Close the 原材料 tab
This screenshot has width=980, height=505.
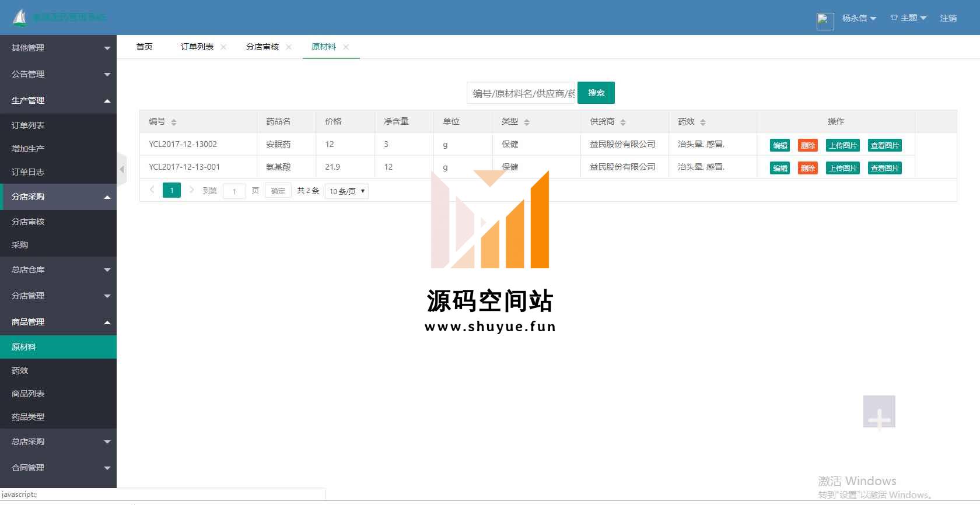click(x=346, y=47)
